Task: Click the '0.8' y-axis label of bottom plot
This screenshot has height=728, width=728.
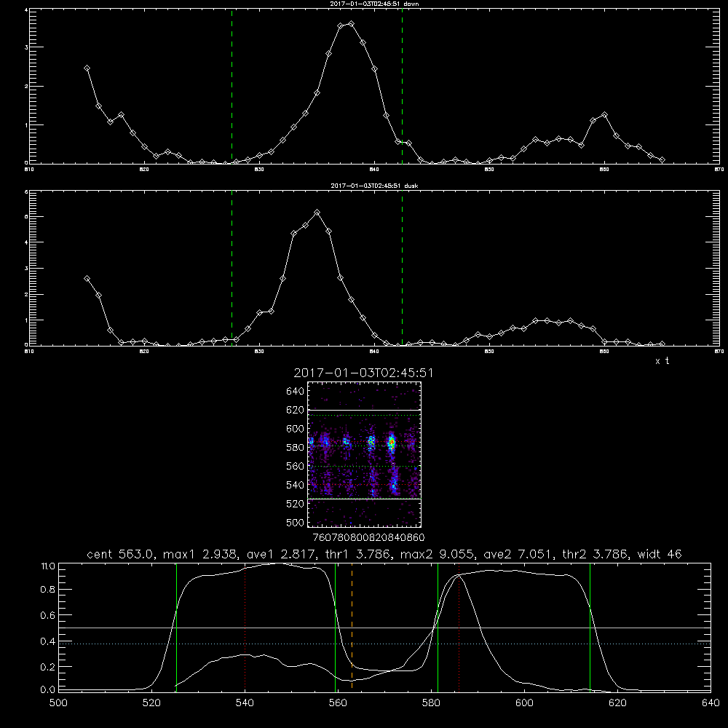Action: point(48,590)
